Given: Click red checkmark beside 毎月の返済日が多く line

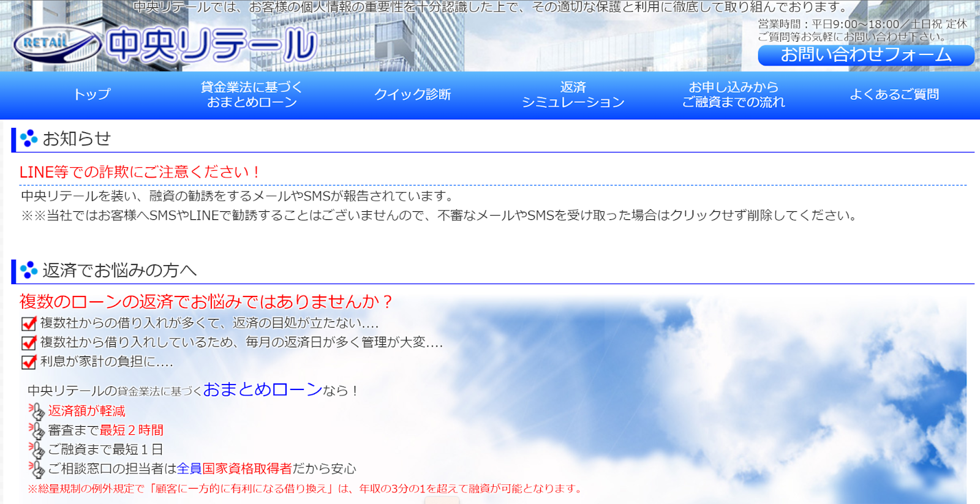Looking at the screenshot, I should 29,343.
